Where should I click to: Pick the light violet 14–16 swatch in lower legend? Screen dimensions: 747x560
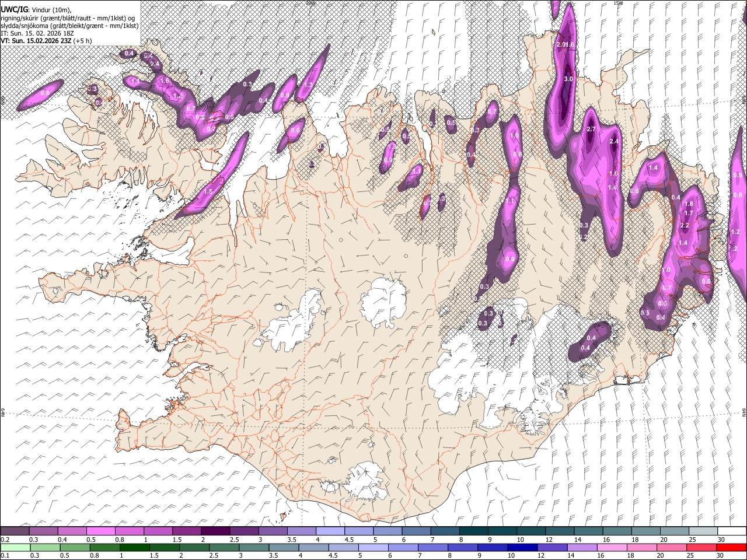click(x=582, y=547)
